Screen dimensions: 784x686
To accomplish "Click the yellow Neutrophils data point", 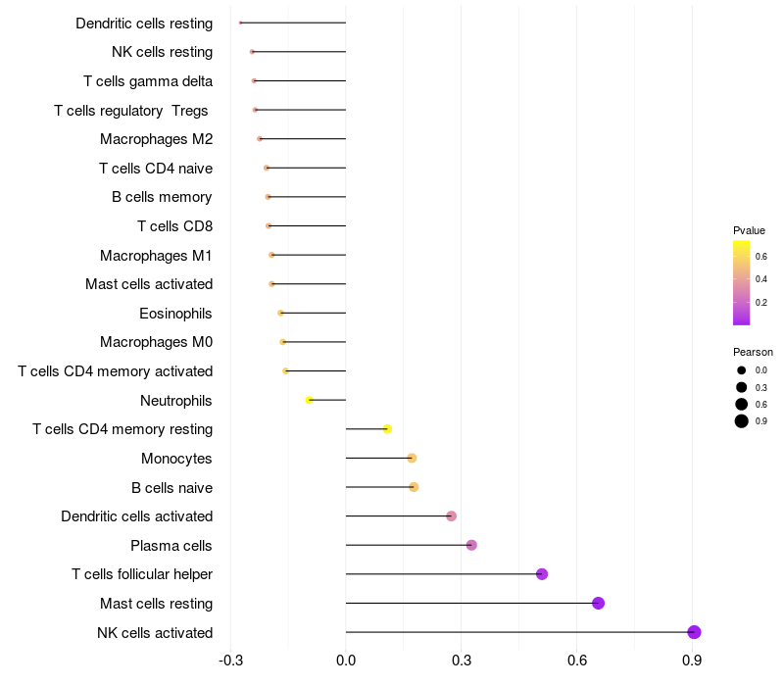I will click(310, 400).
